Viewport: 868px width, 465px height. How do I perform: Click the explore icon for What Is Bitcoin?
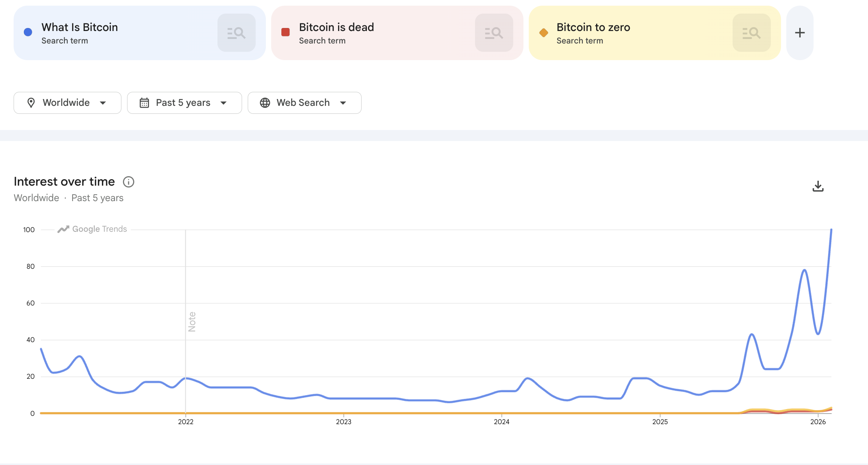click(x=236, y=33)
